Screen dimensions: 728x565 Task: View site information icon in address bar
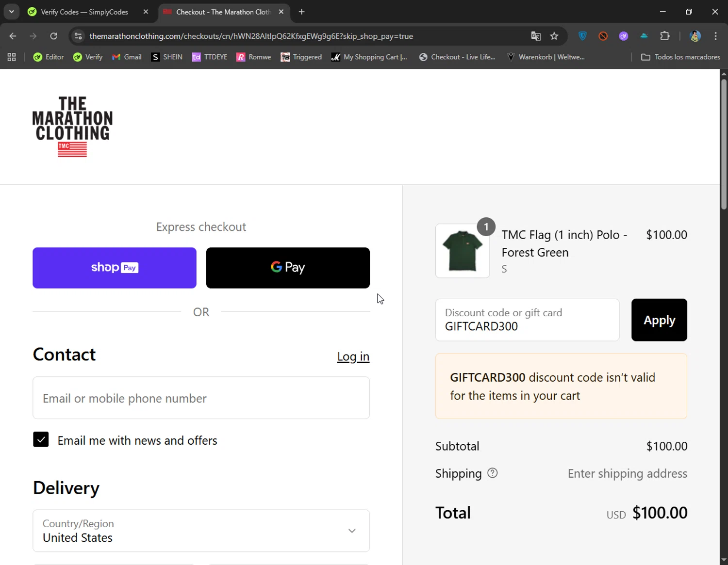pos(78,36)
